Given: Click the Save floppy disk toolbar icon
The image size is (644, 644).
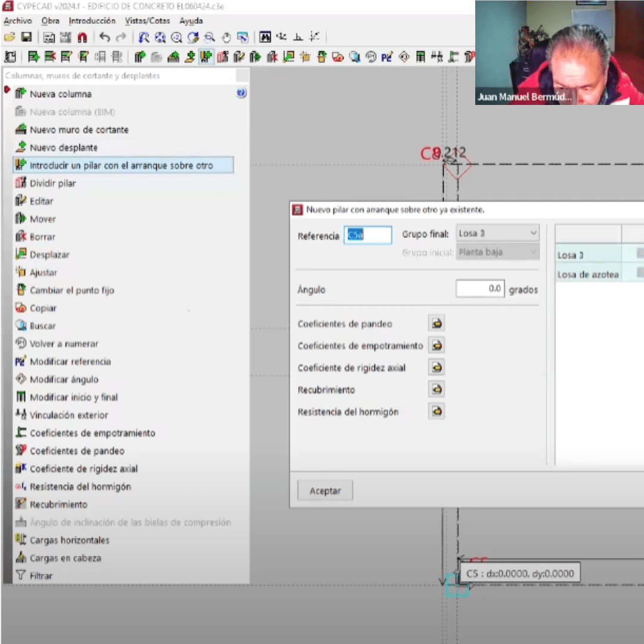Looking at the screenshot, I should point(26,38).
